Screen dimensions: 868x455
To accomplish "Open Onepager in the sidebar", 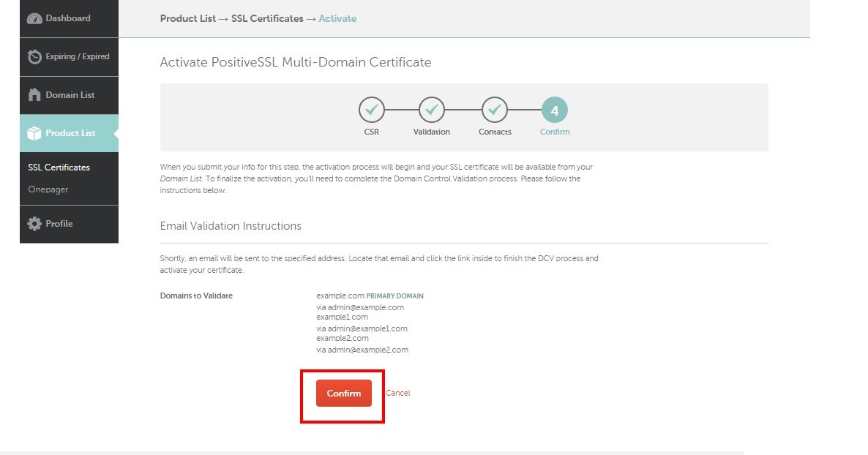I will (47, 189).
